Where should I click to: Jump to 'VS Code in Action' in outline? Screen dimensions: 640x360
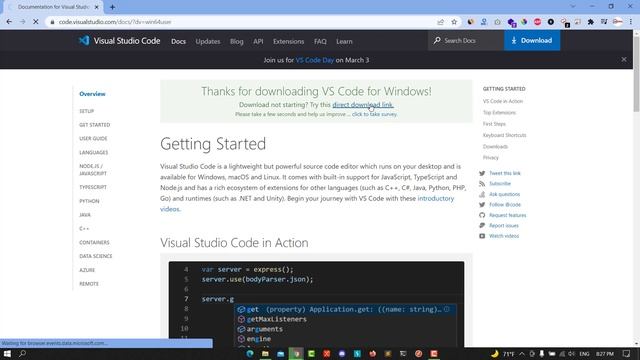click(x=502, y=101)
